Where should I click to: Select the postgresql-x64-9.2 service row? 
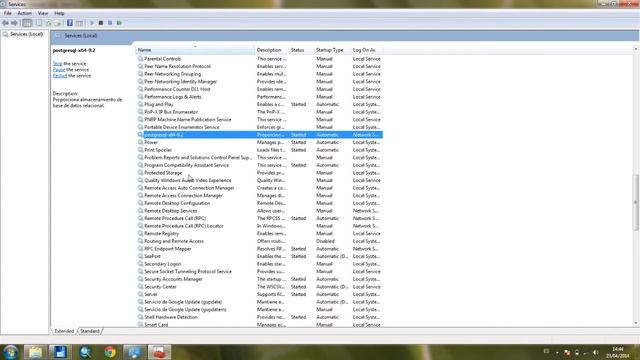(x=260, y=135)
